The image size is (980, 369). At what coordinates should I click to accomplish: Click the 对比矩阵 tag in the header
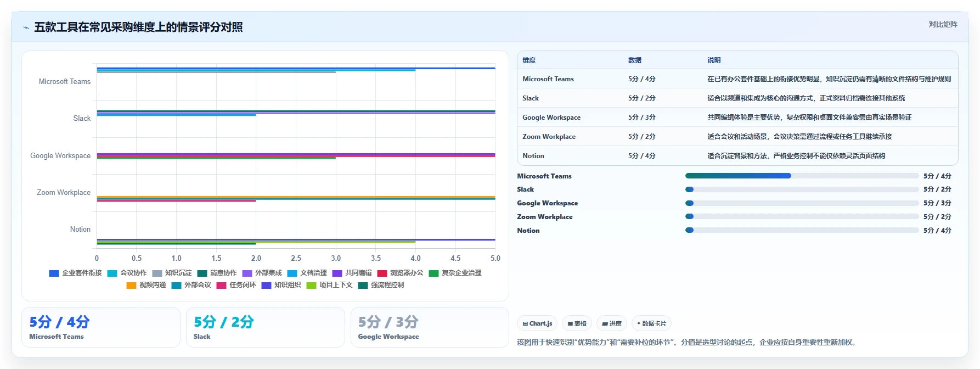coord(943,24)
